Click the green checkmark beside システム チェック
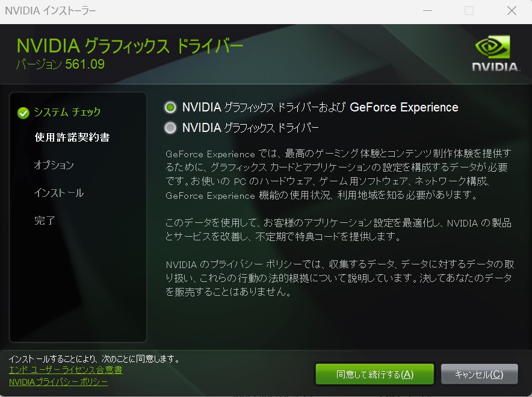 (23, 113)
